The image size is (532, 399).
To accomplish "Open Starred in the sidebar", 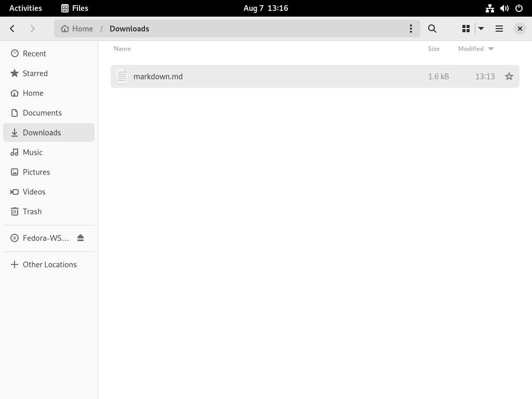I will click(49, 73).
